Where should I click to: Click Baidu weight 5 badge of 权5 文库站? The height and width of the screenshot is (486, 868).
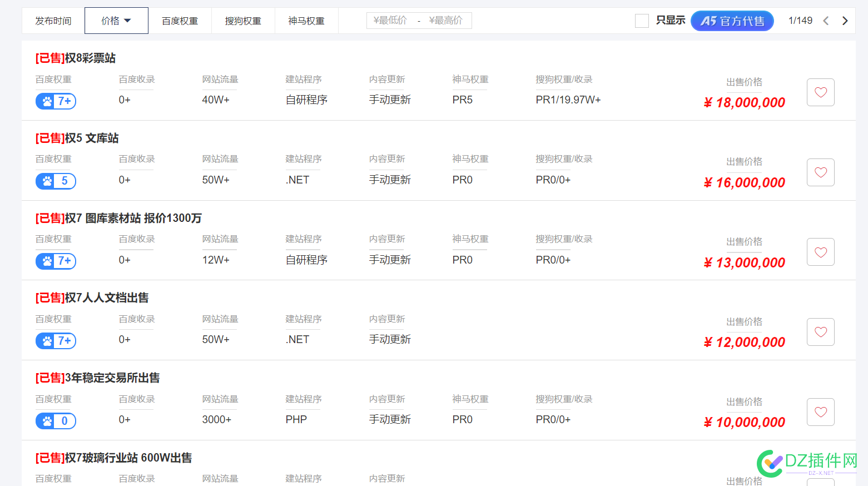pos(56,181)
